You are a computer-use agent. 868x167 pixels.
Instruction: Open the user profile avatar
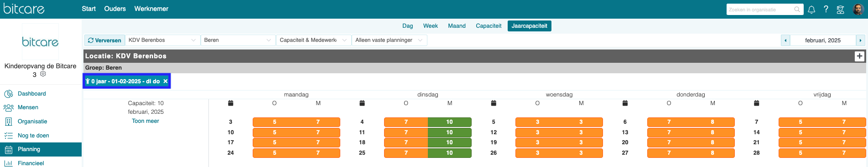click(858, 9)
